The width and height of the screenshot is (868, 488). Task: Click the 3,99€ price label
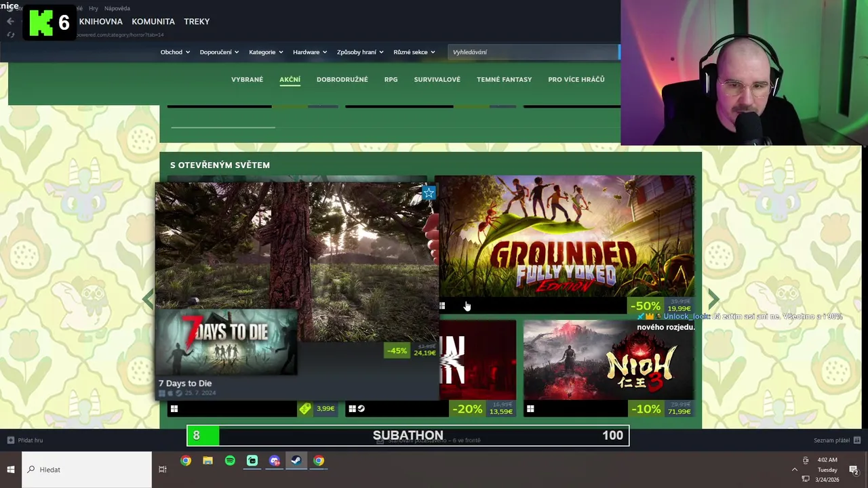point(325,409)
